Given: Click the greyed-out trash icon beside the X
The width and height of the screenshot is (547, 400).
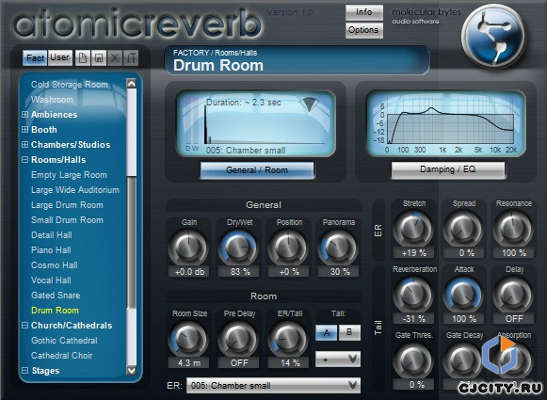Looking at the screenshot, I should click(x=131, y=58).
